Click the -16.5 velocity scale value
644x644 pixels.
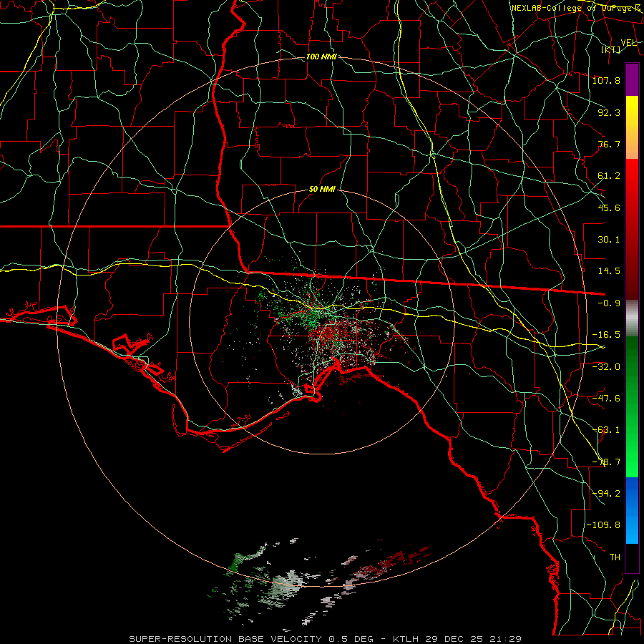[606, 335]
